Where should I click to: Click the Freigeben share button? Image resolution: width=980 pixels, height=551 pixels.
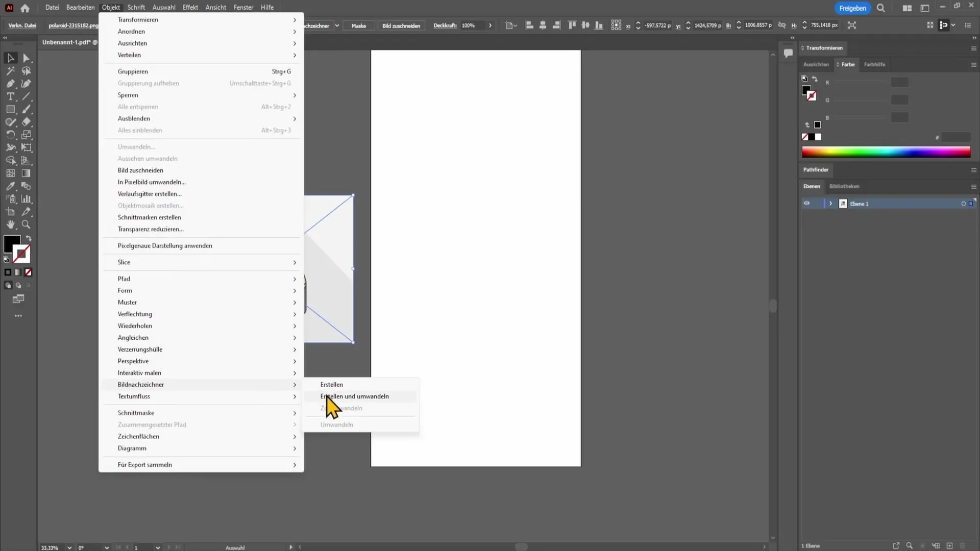click(852, 8)
